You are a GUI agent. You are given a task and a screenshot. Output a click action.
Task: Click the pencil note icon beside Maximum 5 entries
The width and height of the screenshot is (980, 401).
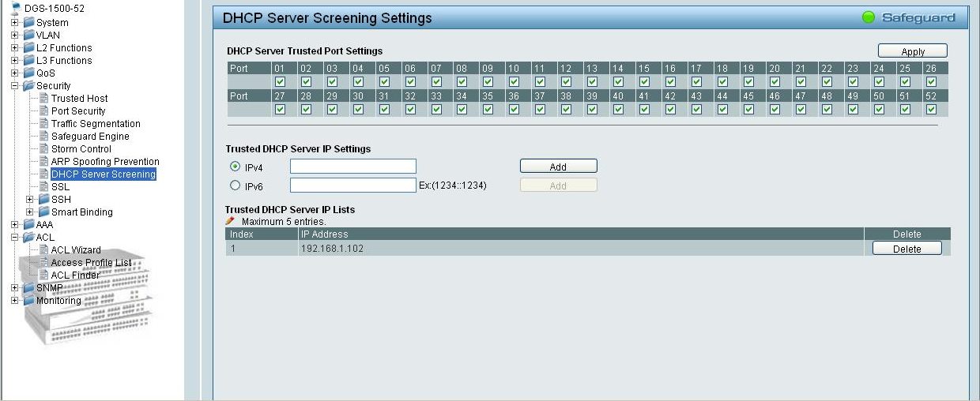tap(231, 221)
